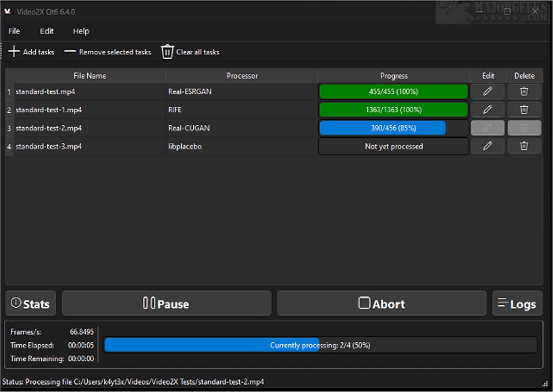Click the Real-CUGAN processor cell
553x392 pixels.
[x=241, y=128]
